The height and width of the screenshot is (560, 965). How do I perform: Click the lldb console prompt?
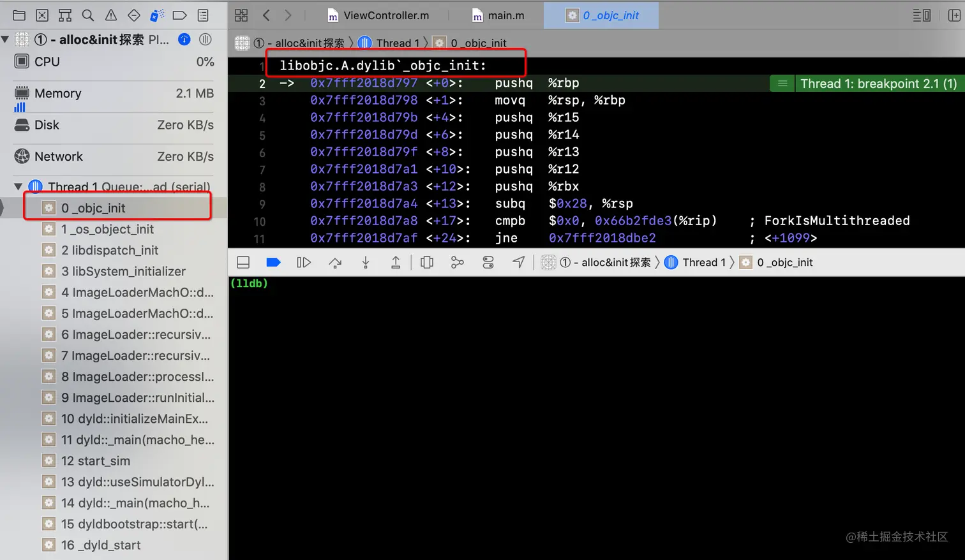(x=249, y=283)
